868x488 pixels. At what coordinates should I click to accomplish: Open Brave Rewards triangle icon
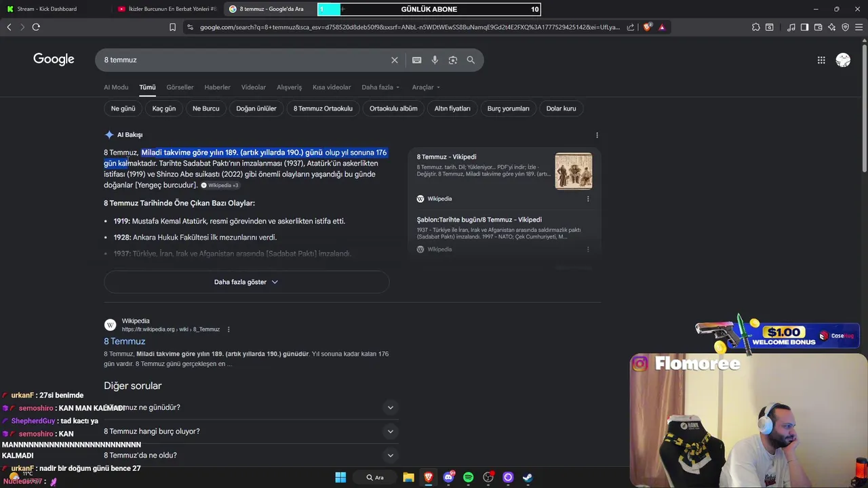click(662, 27)
